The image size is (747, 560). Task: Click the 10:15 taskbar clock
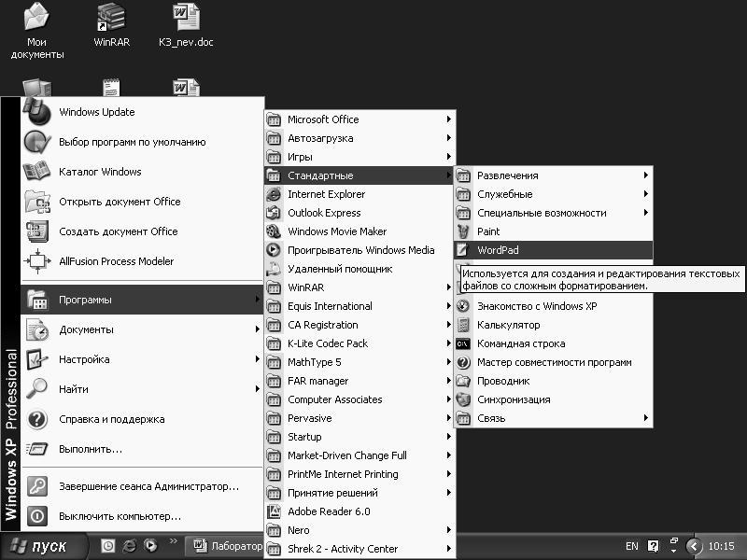[x=721, y=546]
